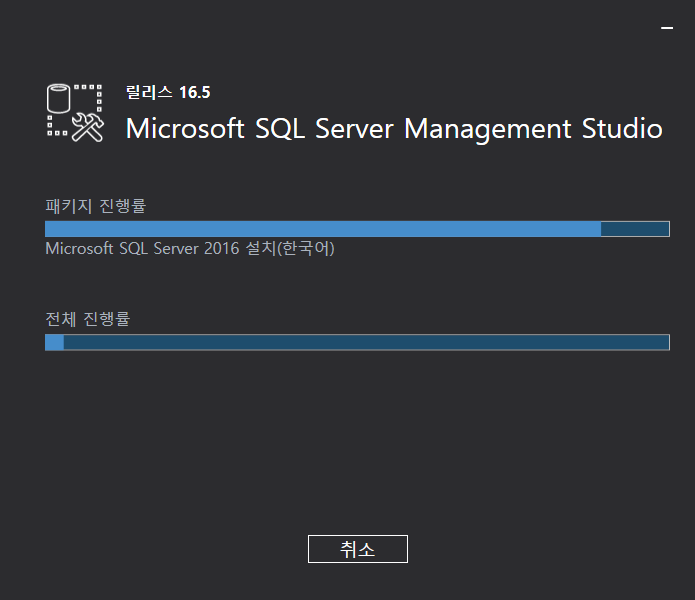The image size is (695, 600).
Task: Click the 릴리스 16.5 release label
Action: pyautogui.click(x=167, y=93)
